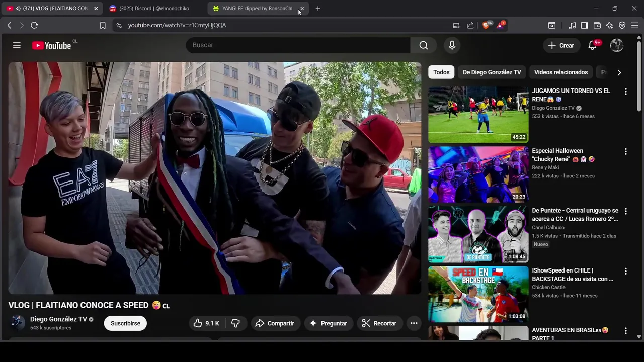Bookmark this page
The image size is (644, 362).
click(x=103, y=25)
